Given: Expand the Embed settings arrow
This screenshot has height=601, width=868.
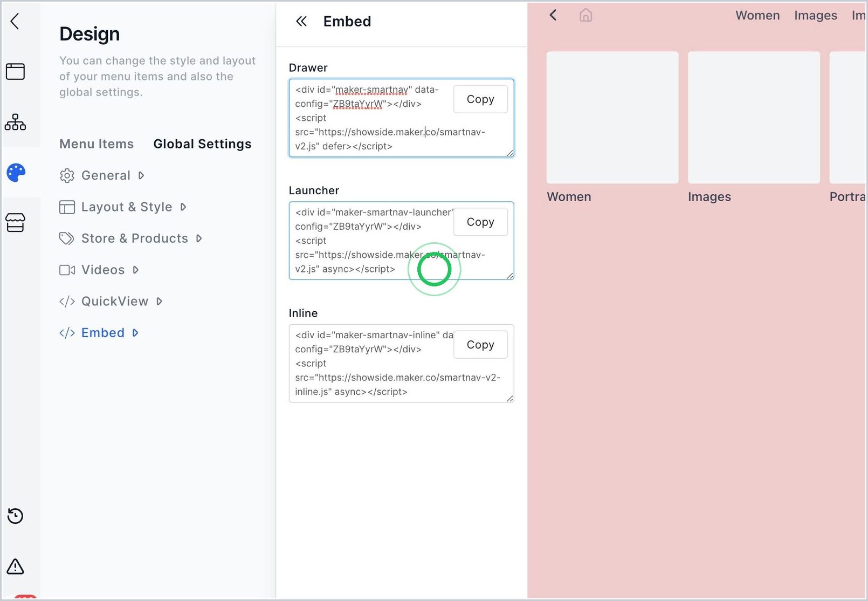Looking at the screenshot, I should (x=135, y=333).
